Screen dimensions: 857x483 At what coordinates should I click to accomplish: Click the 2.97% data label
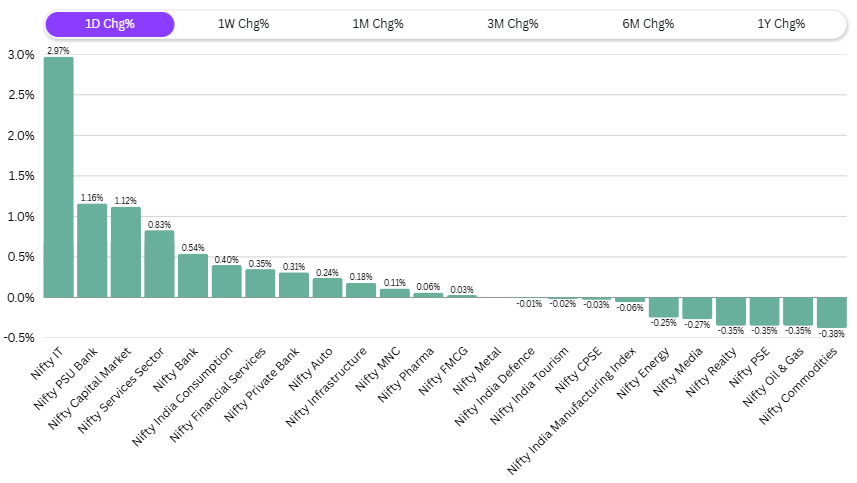(x=59, y=50)
